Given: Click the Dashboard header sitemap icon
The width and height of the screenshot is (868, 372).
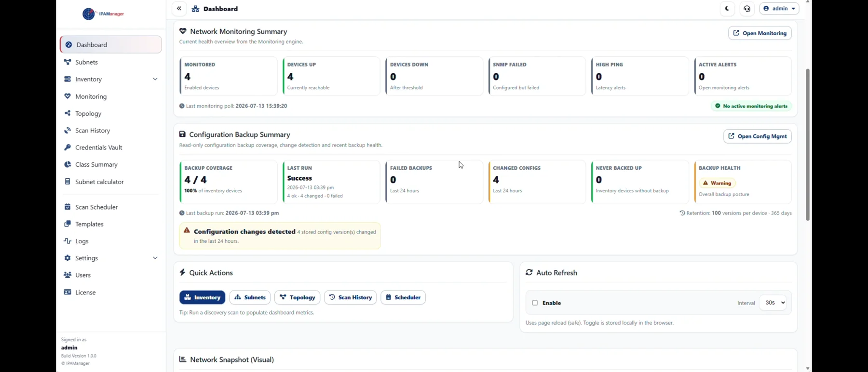Looking at the screenshot, I should (x=195, y=9).
